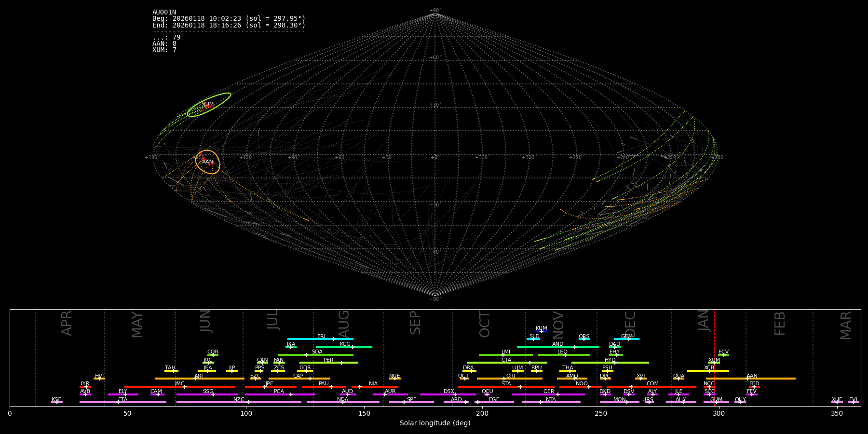
Task: Click the DEC month label in timeline
Action: click(x=631, y=325)
